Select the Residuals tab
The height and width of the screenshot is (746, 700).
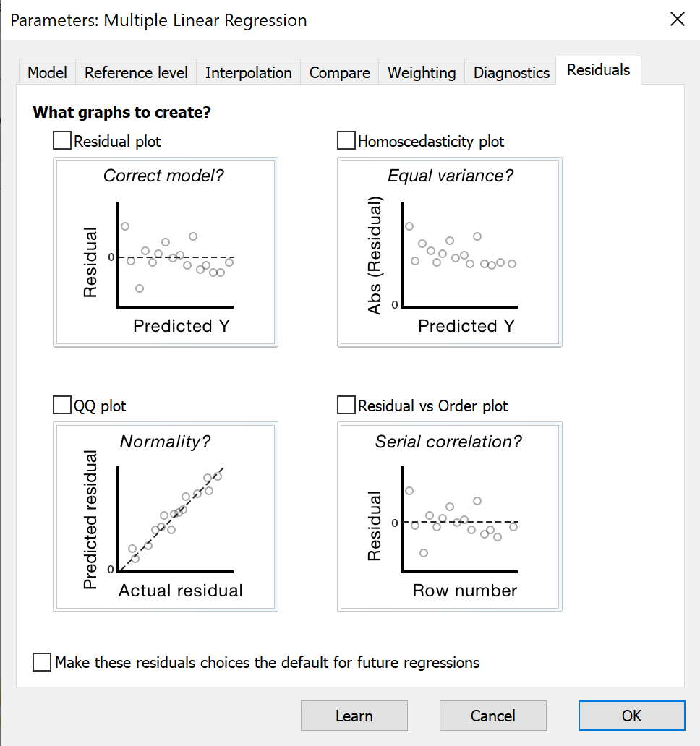tap(598, 71)
